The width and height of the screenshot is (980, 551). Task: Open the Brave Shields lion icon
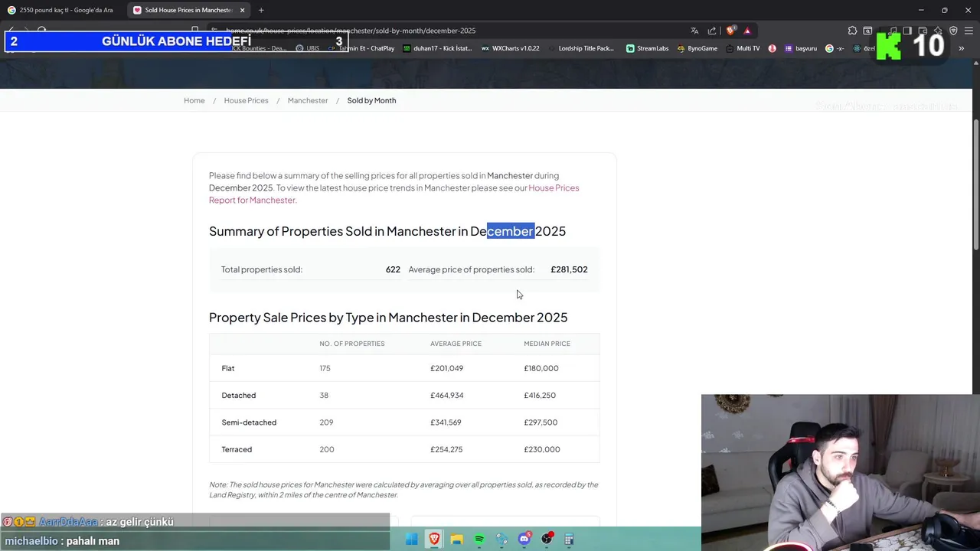click(730, 31)
